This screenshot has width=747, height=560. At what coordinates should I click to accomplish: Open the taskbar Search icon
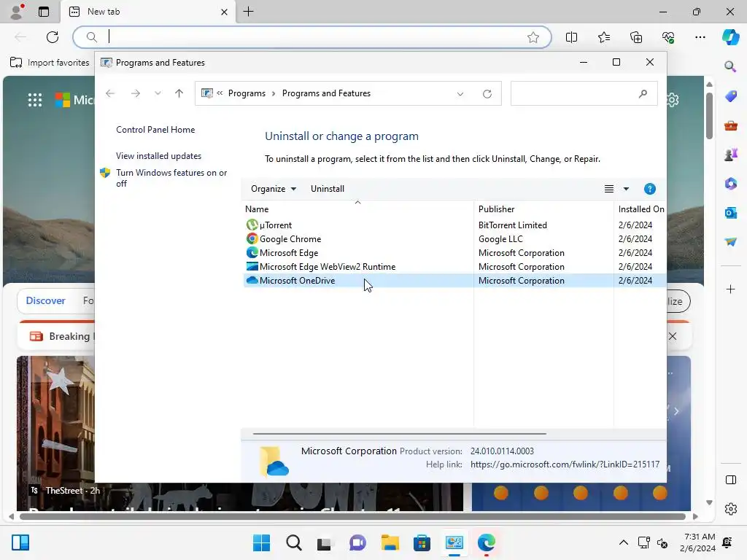(x=293, y=542)
